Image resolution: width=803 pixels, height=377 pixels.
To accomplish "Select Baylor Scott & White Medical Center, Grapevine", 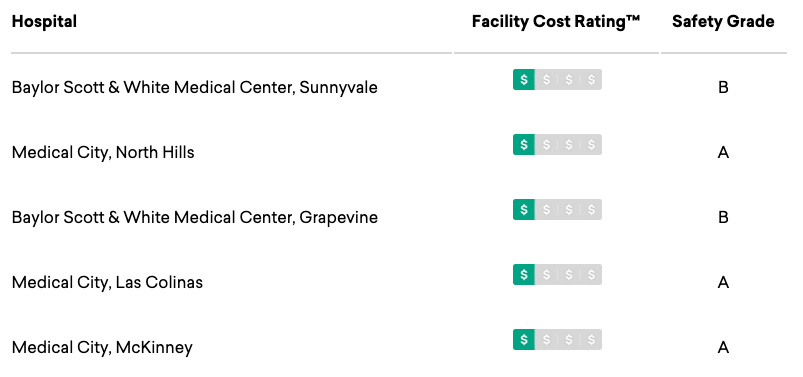I will pyautogui.click(x=195, y=218).
